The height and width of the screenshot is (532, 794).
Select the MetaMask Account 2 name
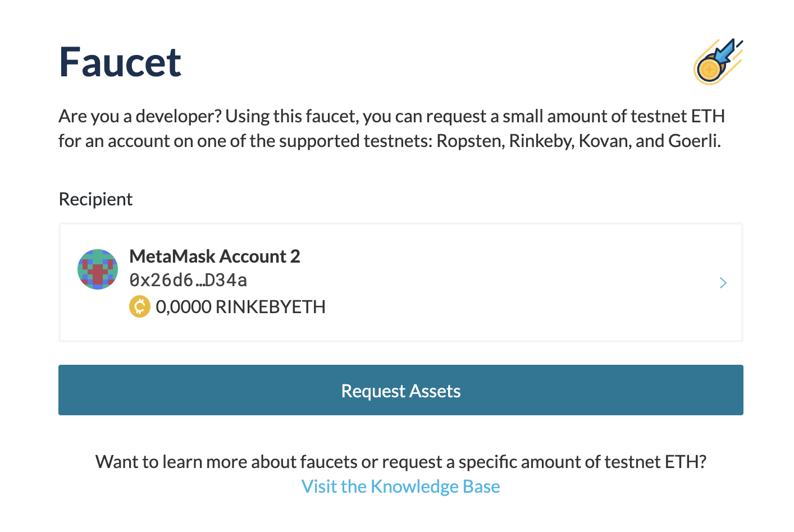tap(215, 256)
